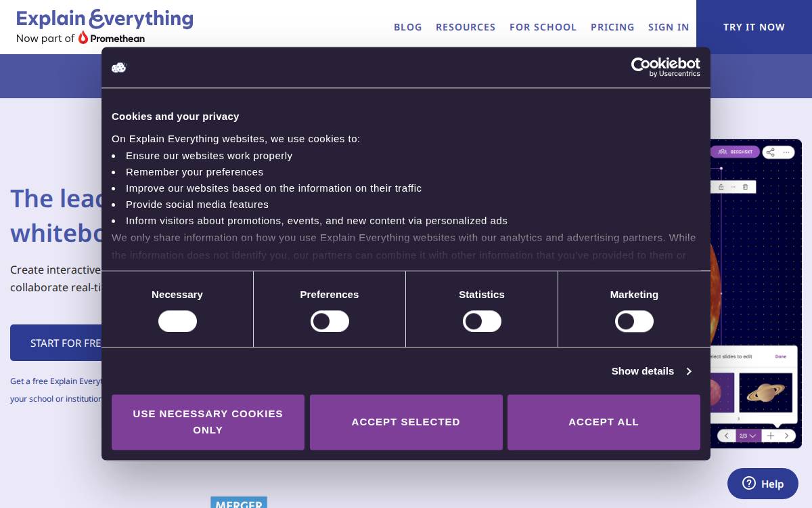Image resolution: width=812 pixels, height=508 pixels.
Task: Click the chevron next to Show details
Action: (x=689, y=371)
